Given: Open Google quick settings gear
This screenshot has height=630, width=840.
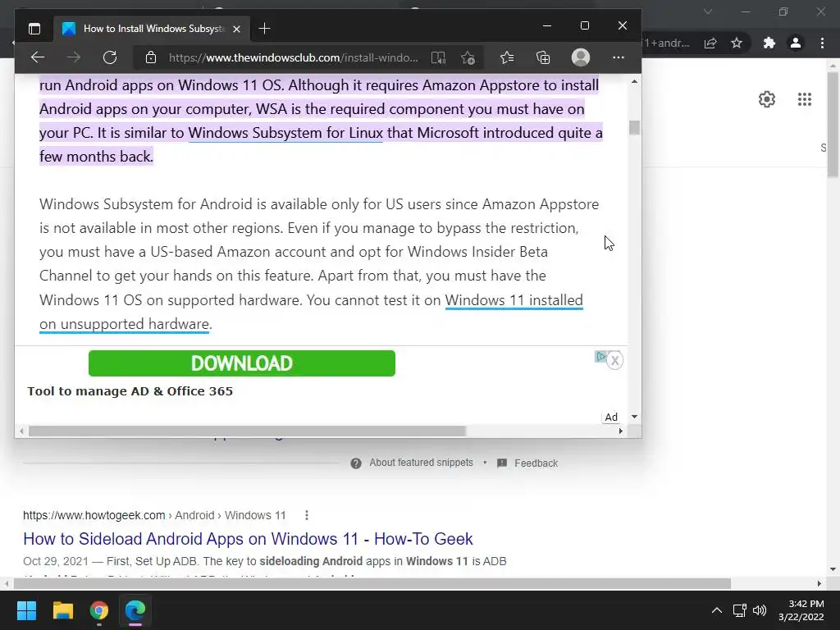Looking at the screenshot, I should [x=767, y=99].
